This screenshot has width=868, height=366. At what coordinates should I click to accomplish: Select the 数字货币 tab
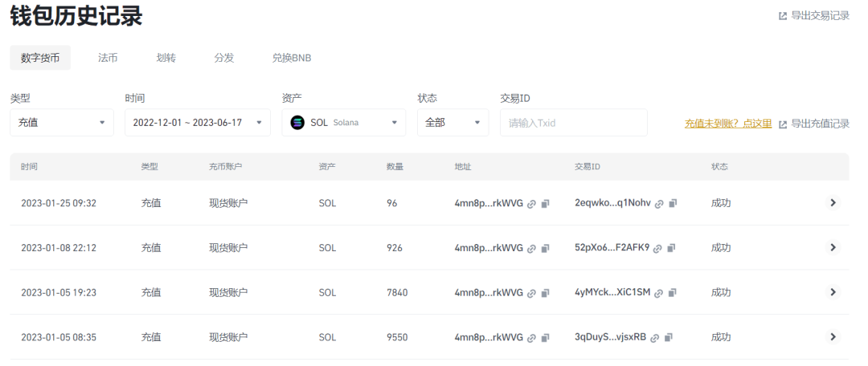pyautogui.click(x=40, y=58)
